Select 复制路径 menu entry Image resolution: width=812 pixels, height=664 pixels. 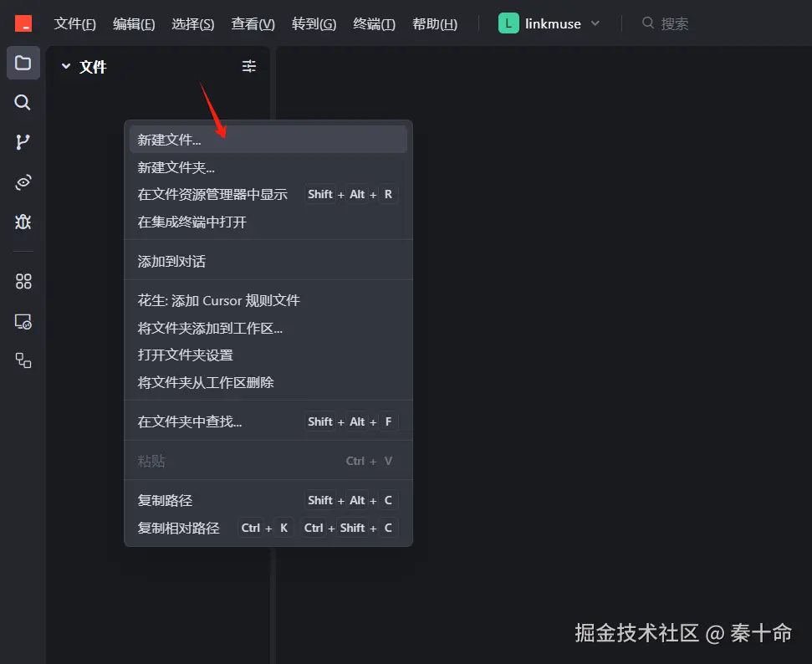(x=268, y=500)
